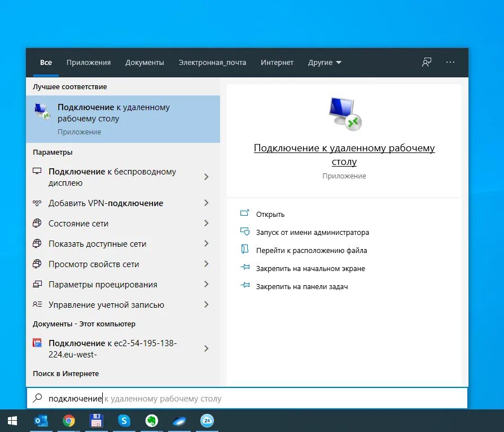Image resolution: width=504 pixels, height=432 pixels.
Task: Click account icon beside Управление учетной записью
Action: pyautogui.click(x=37, y=304)
